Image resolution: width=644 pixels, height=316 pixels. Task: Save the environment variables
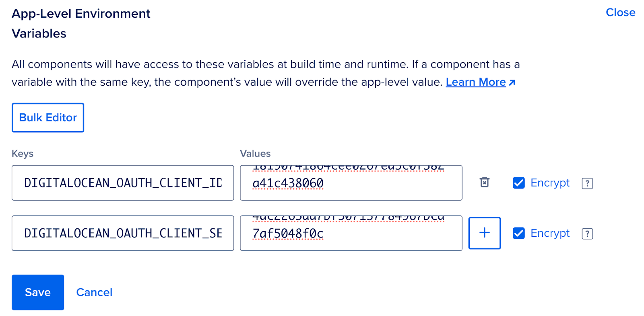pos(37,292)
